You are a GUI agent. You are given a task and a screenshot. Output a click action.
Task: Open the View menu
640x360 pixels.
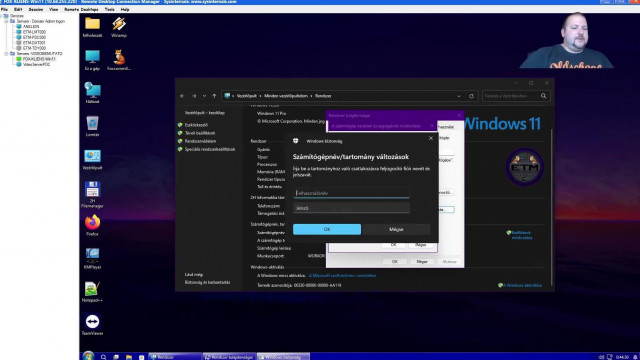pos(53,9)
